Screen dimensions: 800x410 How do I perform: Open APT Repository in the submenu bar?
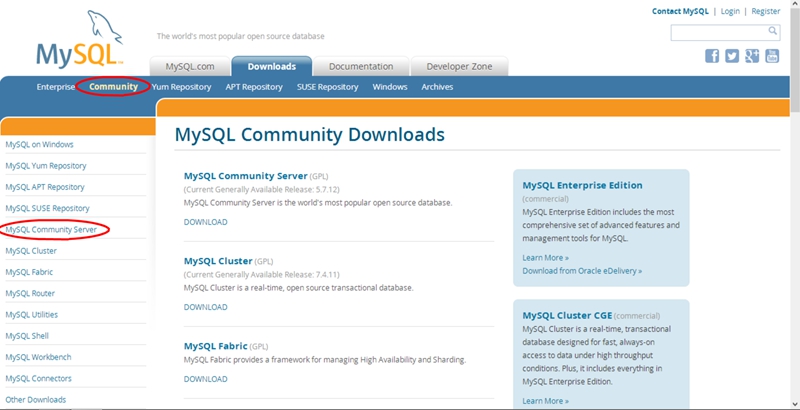point(254,87)
